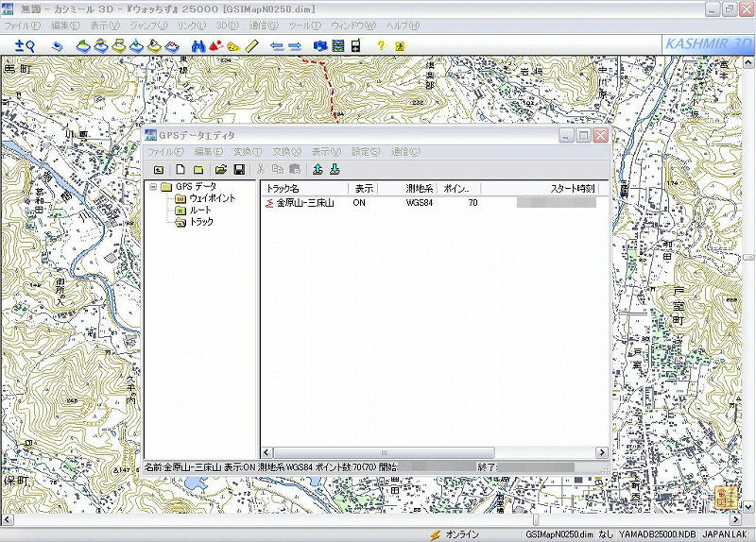Click the brown-marker map layer icon in main toolbar

[154, 45]
